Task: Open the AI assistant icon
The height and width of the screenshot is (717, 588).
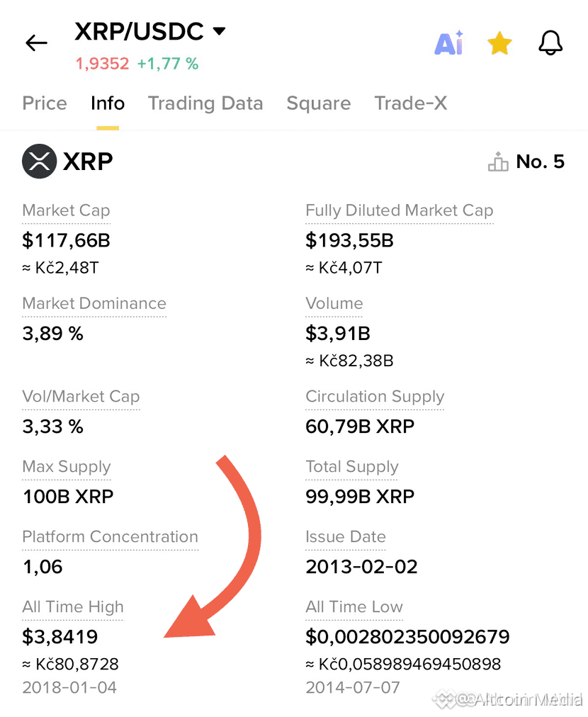Action: click(x=449, y=43)
